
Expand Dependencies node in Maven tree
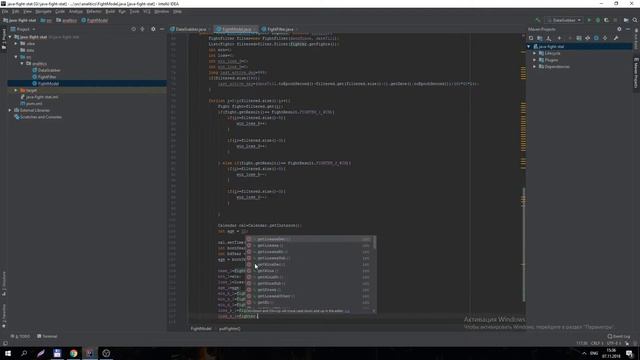(x=534, y=67)
